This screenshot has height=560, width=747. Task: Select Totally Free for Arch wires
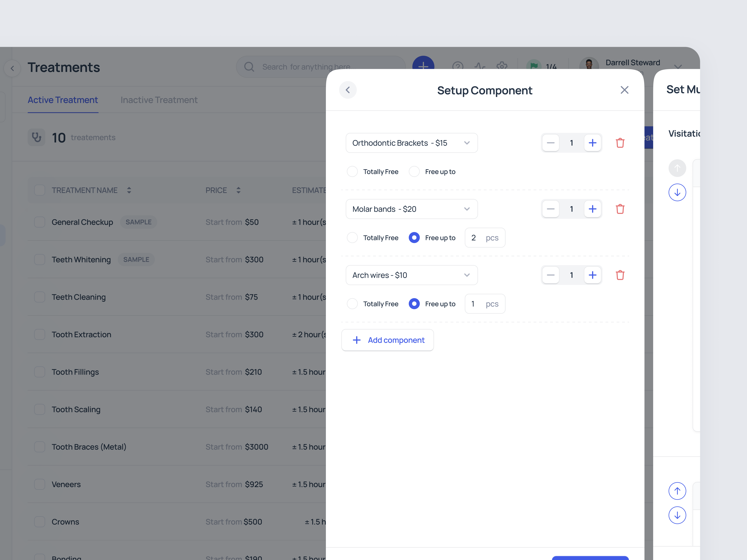[352, 304]
